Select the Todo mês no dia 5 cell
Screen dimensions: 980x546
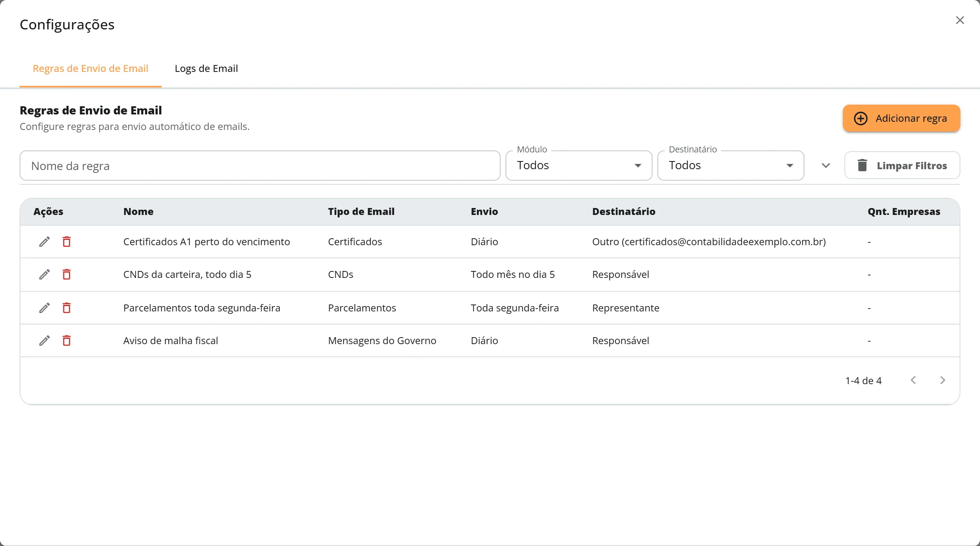[513, 274]
